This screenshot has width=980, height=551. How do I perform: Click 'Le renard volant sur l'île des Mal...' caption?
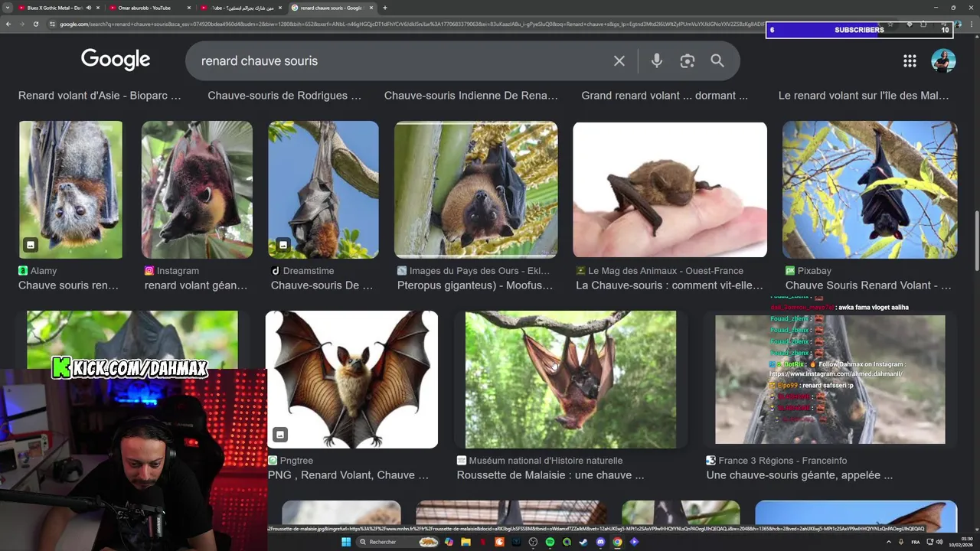[864, 96]
